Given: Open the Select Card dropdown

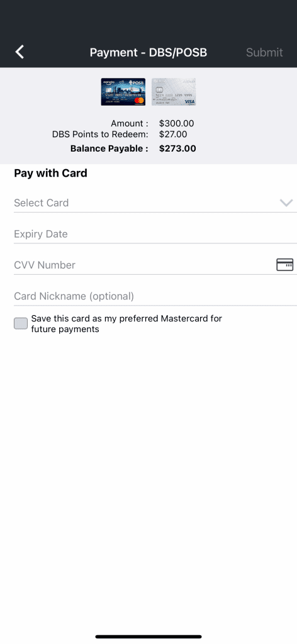Looking at the screenshot, I should tap(155, 203).
